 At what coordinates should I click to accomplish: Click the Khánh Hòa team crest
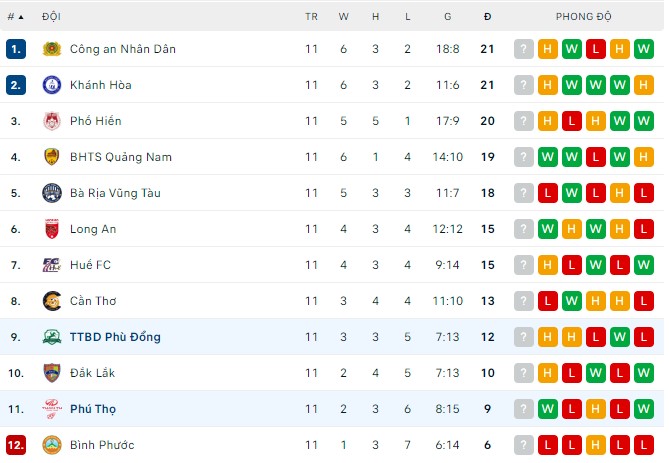click(52, 85)
